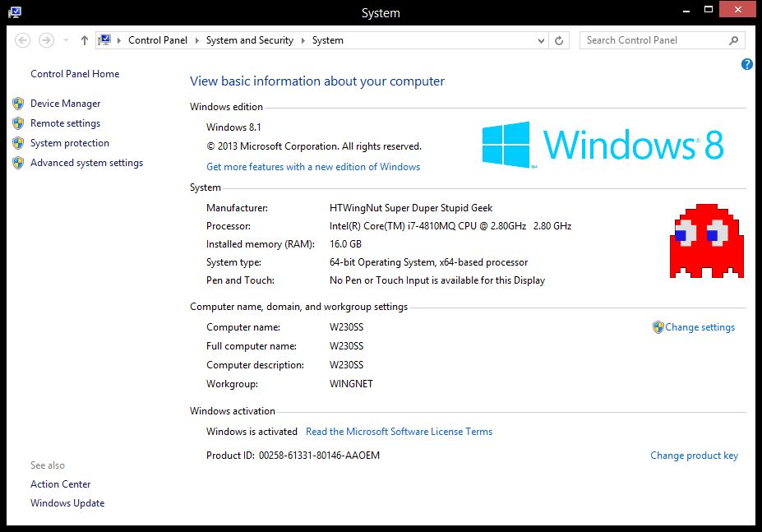
Task: Open Help via the question mark icon
Action: pos(747,64)
